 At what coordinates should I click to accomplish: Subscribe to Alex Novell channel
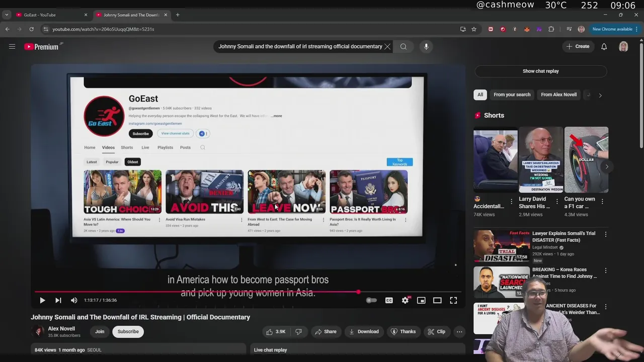tap(128, 331)
